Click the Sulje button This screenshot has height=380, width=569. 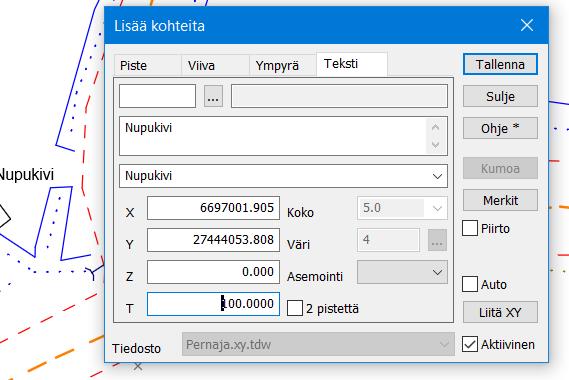pos(500,96)
